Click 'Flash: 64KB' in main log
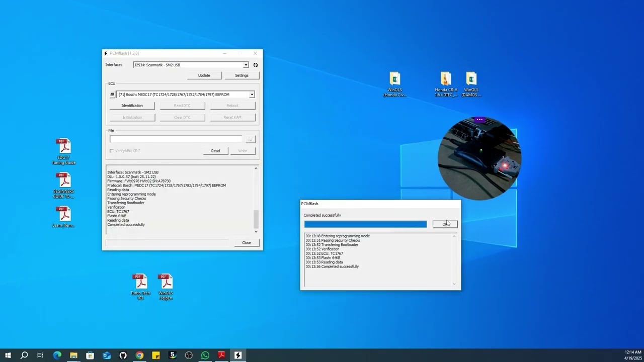This screenshot has height=362, width=644. (x=117, y=216)
